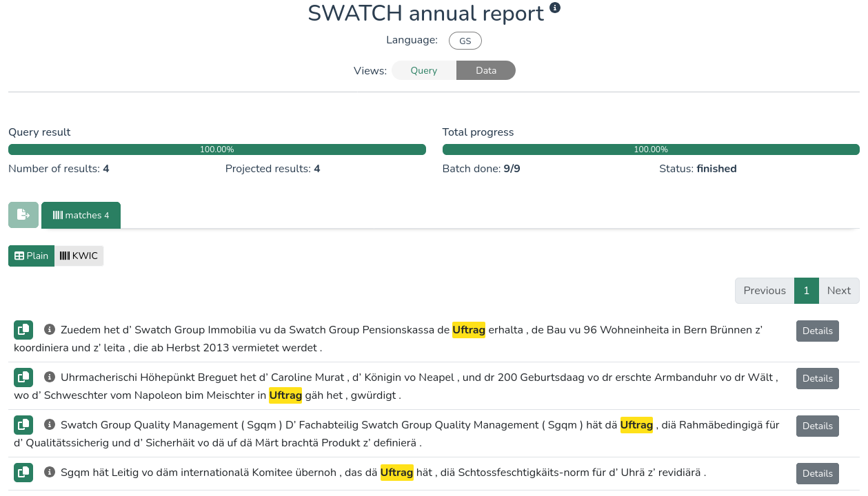Copy the Breguet Caroline Murat result row
The width and height of the screenshot is (868, 496).
click(x=23, y=378)
